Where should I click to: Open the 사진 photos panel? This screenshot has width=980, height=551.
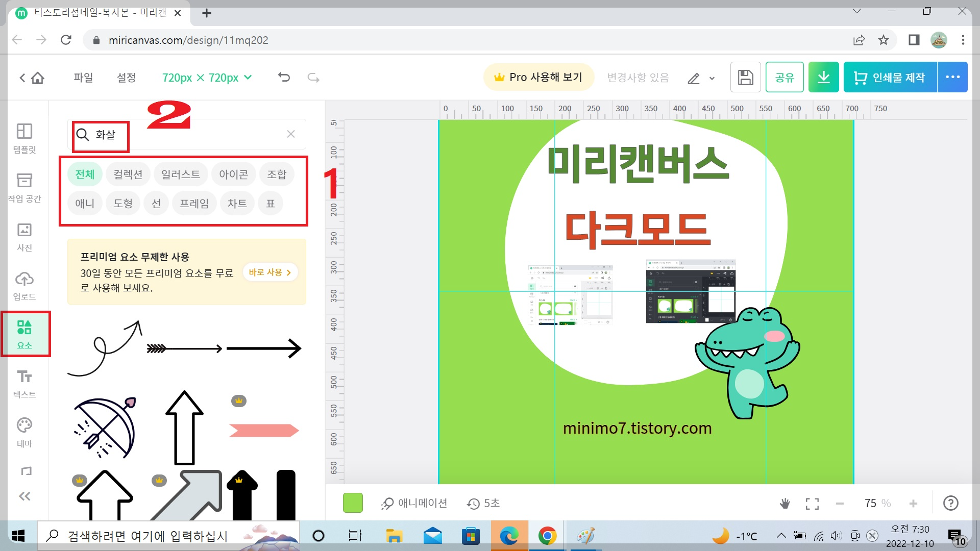tap(24, 237)
